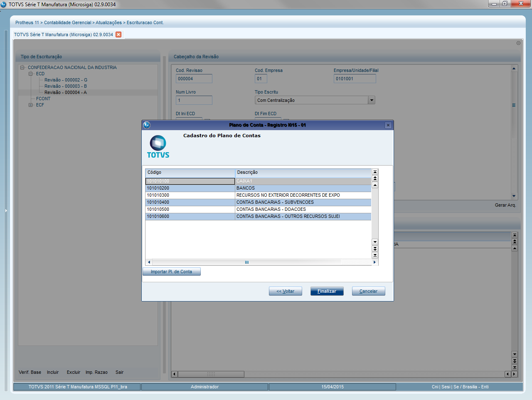Click up arrow of Cabeçalho da Revisão scrollbar
The image size is (532, 400).
pyautogui.click(x=514, y=69)
